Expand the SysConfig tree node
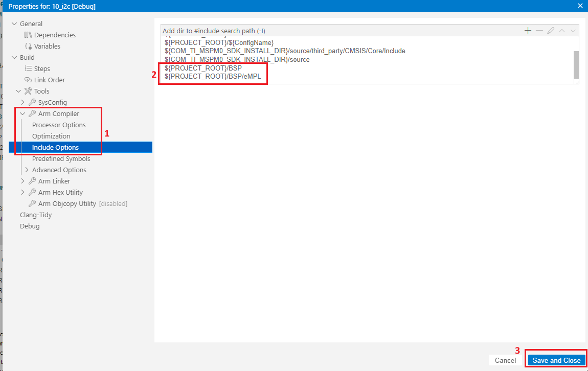588x371 pixels. [x=22, y=102]
